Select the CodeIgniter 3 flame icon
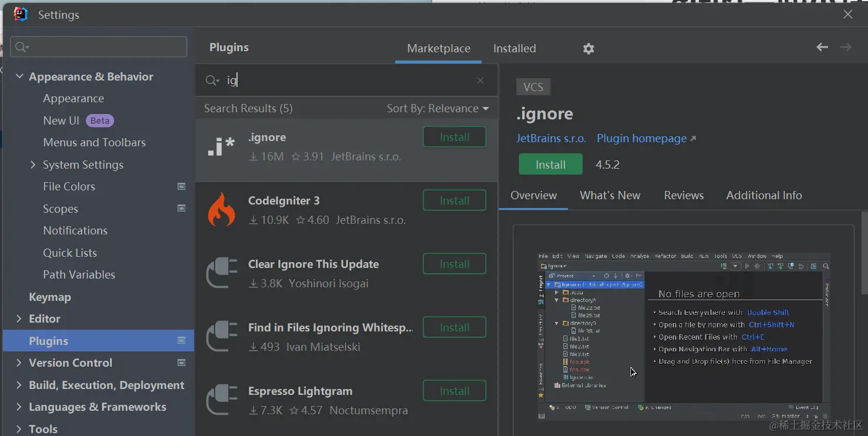Screen dimensions: 868x436 [221, 210]
